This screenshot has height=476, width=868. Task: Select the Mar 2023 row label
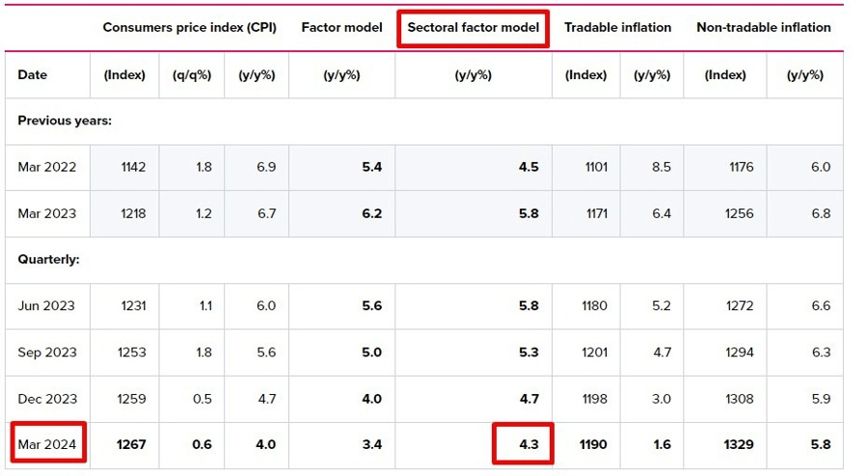pos(47,214)
